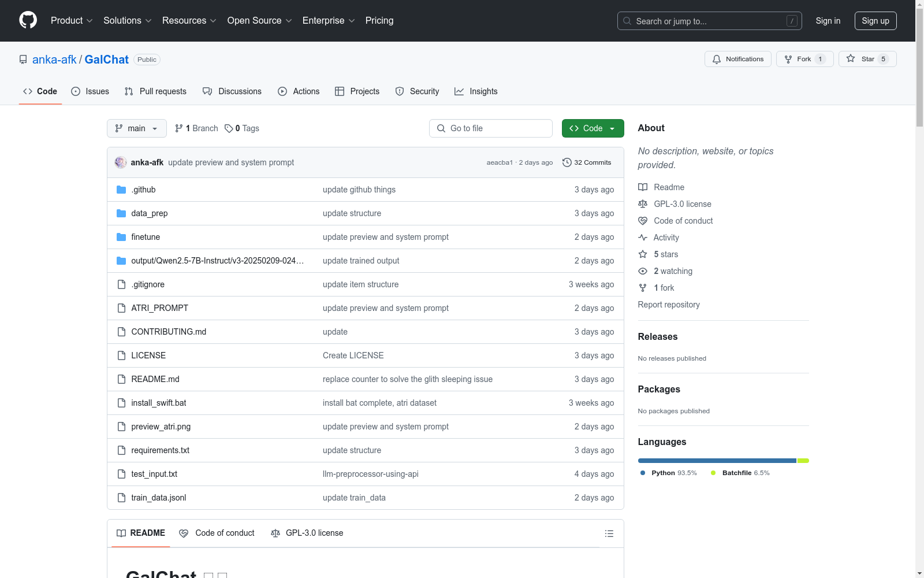Open the 32 Commits link
Screen dimensions: 924x578
point(587,162)
